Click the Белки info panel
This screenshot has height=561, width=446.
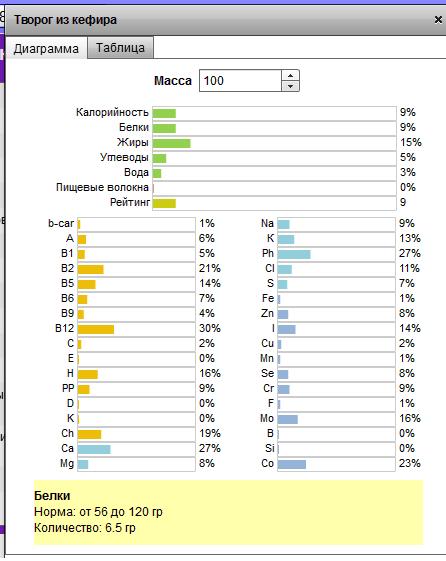(229, 512)
